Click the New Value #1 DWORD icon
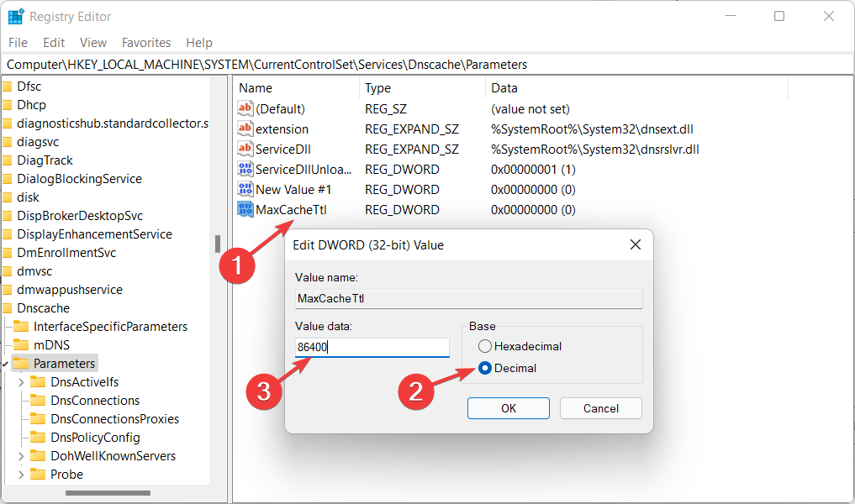The image size is (855, 504). tap(245, 190)
